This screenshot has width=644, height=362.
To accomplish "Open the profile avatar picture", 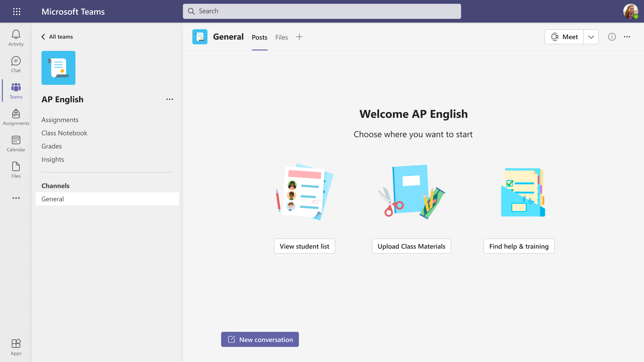I will [x=630, y=11].
